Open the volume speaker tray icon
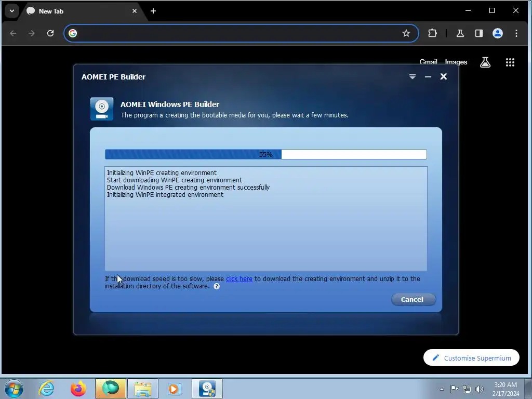The height and width of the screenshot is (399, 532). click(x=480, y=389)
